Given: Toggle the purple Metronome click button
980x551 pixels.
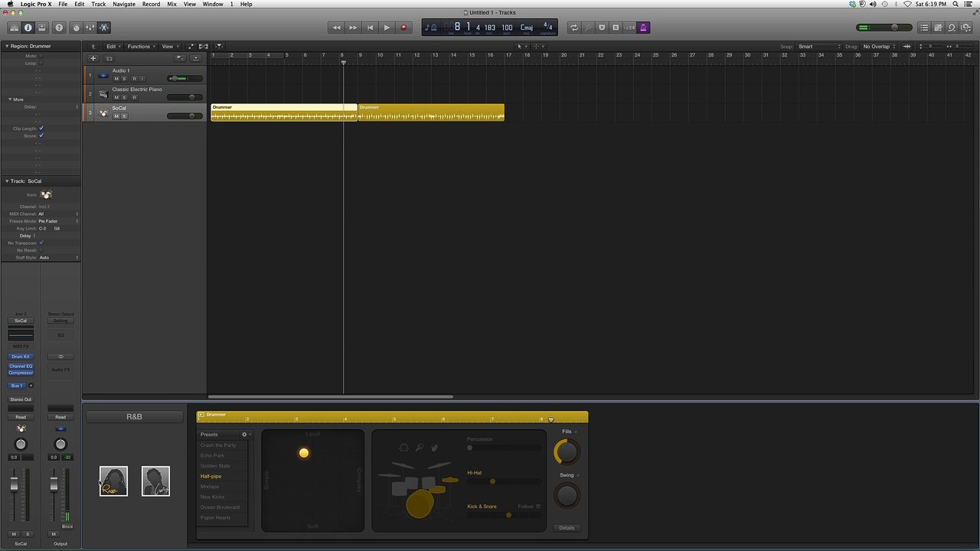Looking at the screenshot, I should pyautogui.click(x=643, y=28).
